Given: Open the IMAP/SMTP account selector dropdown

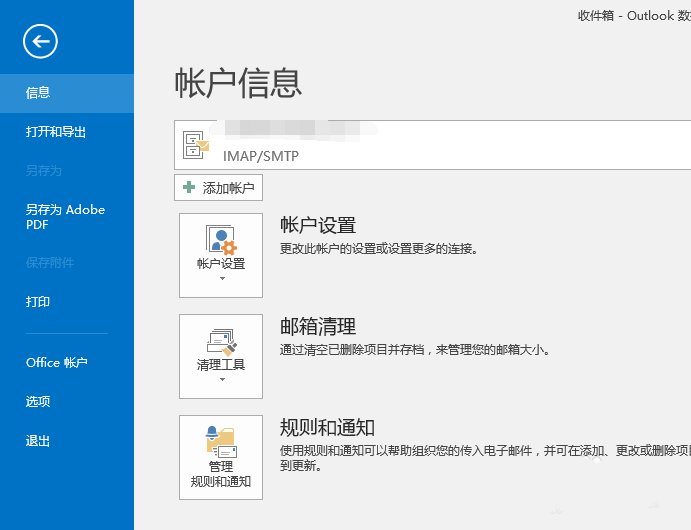Looking at the screenshot, I should coord(430,146).
